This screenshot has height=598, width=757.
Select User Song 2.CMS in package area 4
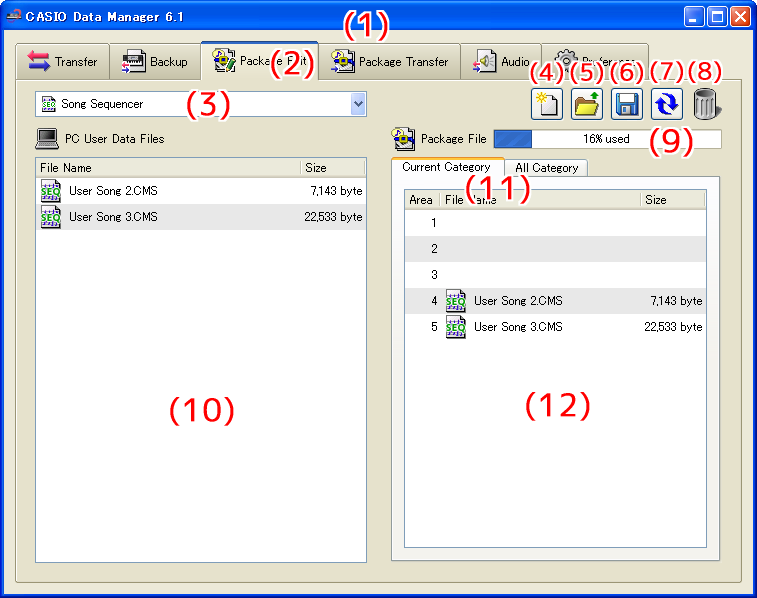(555, 301)
